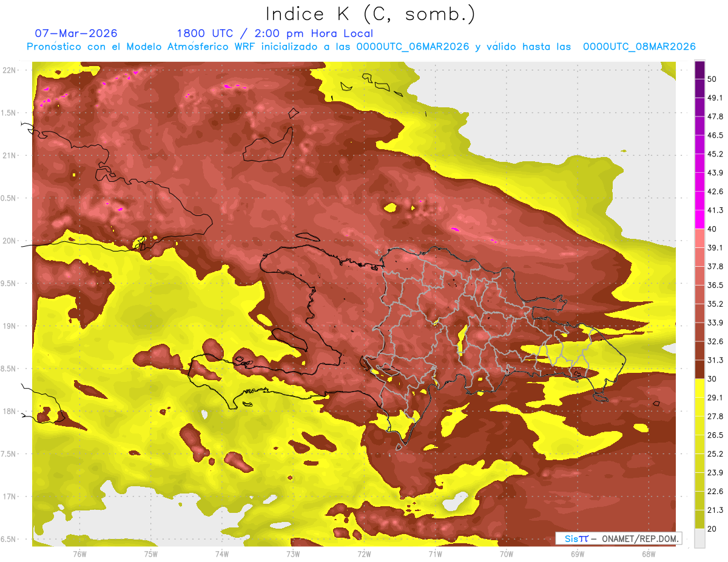This screenshot has height=562, width=728.
Task: Select the date label "07-Mar-2026"
Action: coord(76,33)
